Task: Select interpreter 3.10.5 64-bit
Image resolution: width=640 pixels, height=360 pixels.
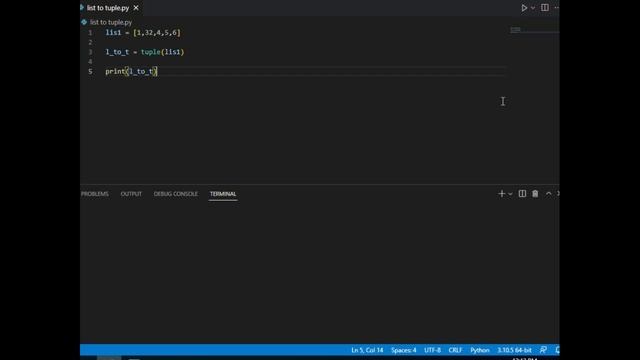Action: tap(514, 350)
